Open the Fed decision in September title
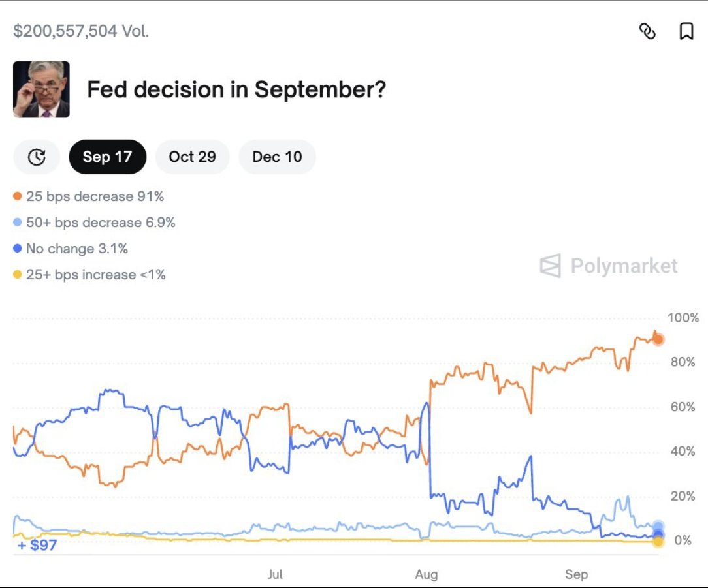708x588 pixels. pos(236,89)
